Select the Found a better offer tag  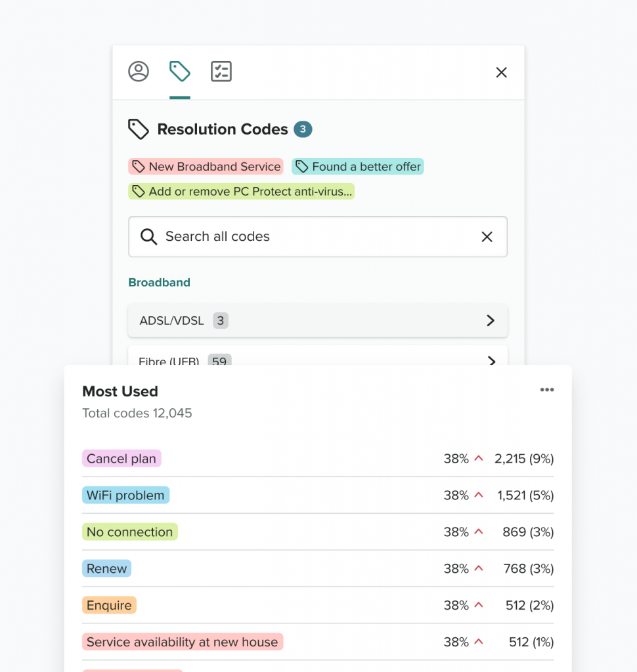pyautogui.click(x=358, y=167)
